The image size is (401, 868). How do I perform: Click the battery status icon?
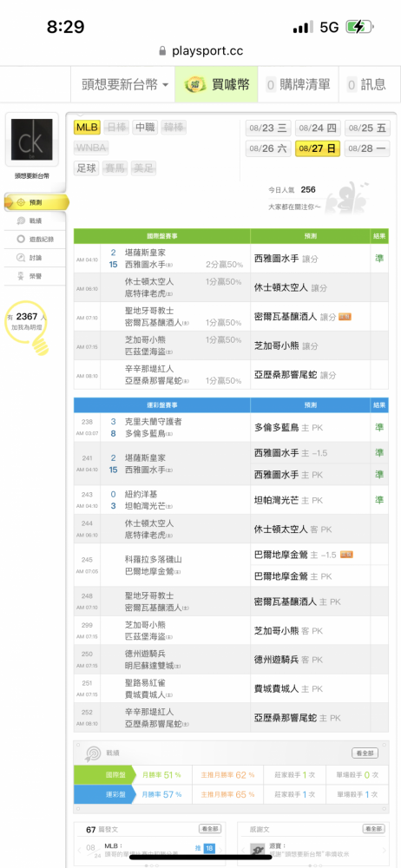[359, 27]
